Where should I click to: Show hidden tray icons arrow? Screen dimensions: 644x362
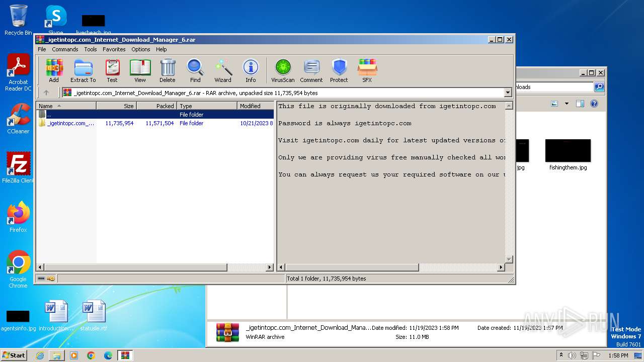561,355
